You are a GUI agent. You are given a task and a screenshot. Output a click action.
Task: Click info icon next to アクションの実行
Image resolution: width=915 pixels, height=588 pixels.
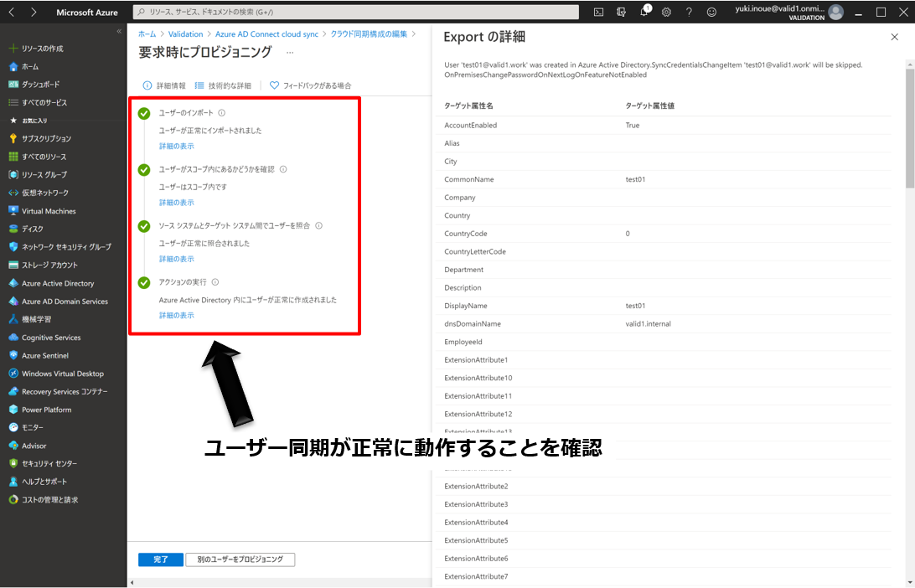point(215,282)
